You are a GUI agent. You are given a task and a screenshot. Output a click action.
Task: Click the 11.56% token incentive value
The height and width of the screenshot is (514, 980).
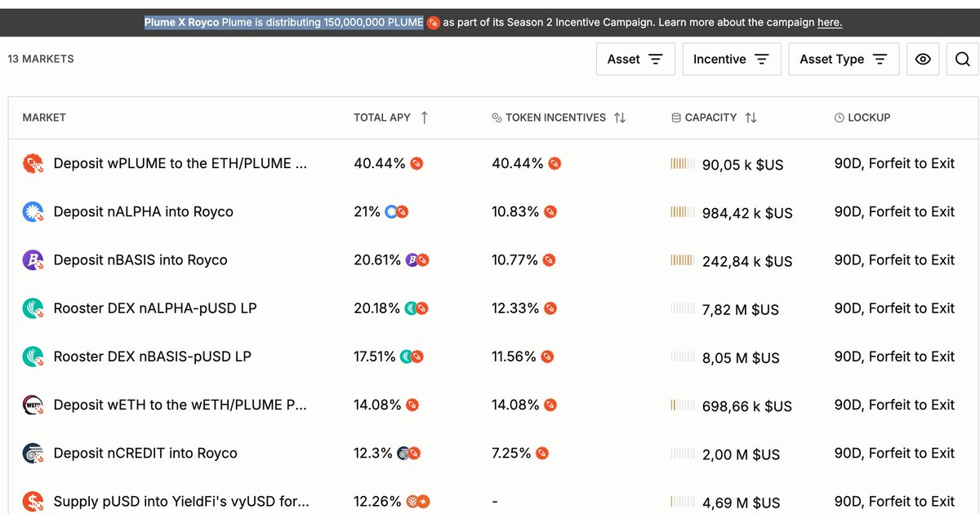click(x=514, y=357)
